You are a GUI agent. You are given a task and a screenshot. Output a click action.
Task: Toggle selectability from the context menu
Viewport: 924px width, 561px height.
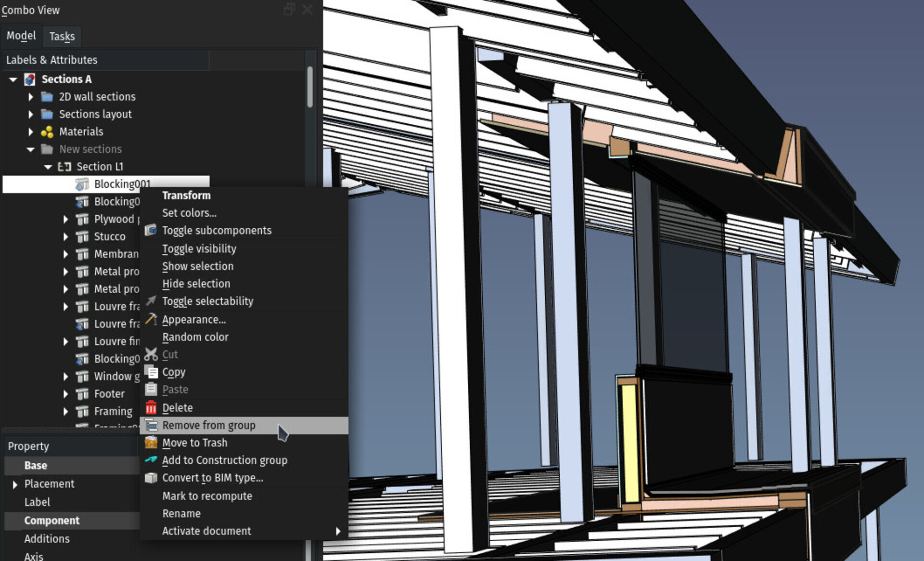208,301
